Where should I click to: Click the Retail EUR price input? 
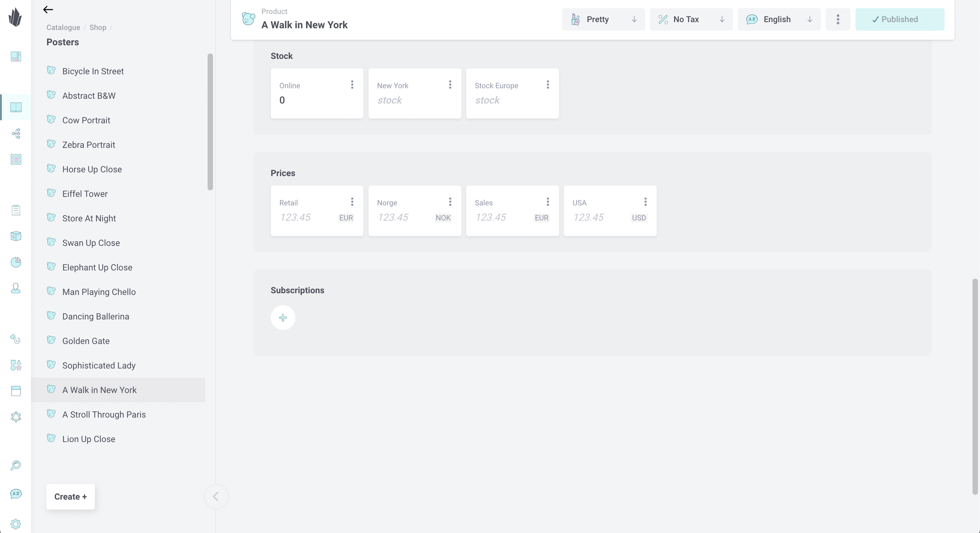pos(306,217)
